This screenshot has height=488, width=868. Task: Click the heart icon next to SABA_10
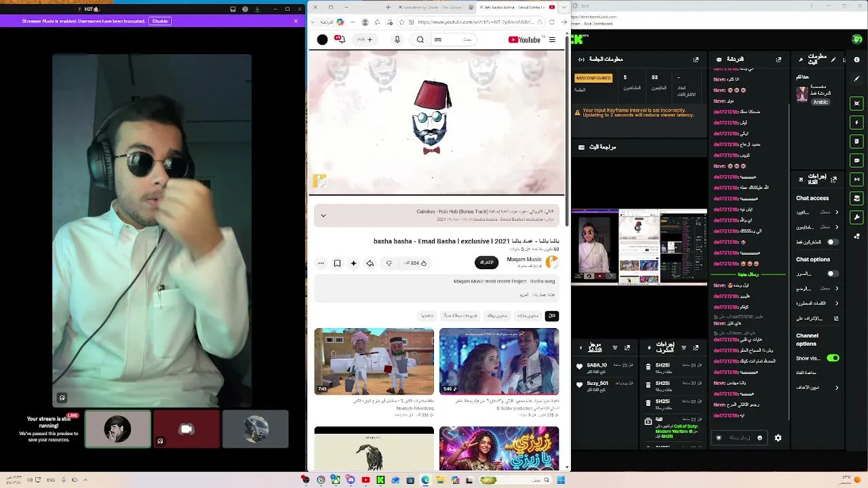click(x=580, y=366)
